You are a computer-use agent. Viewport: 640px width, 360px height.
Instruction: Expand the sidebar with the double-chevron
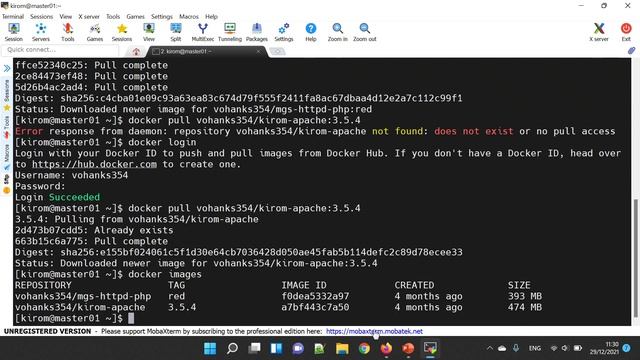(7, 68)
